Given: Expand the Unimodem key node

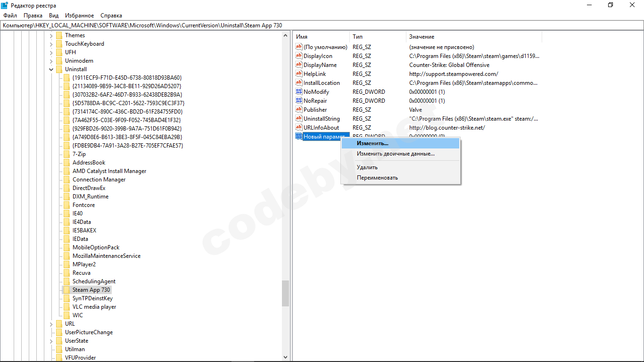Looking at the screenshot, I should click(x=51, y=61).
